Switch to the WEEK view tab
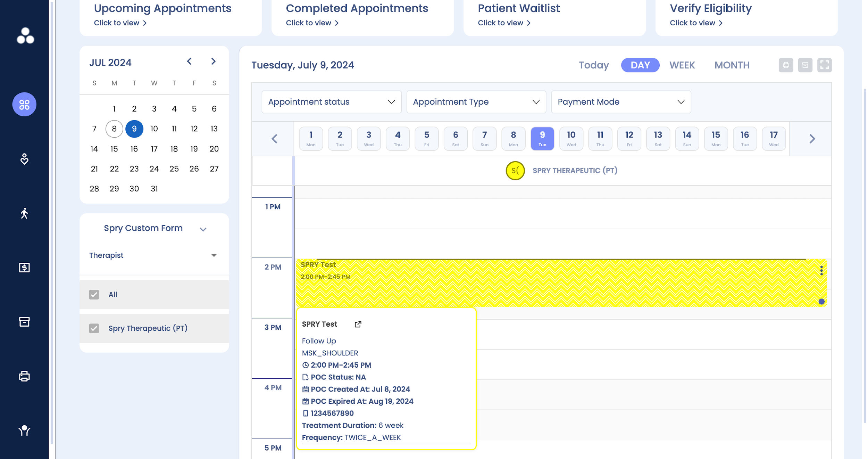Image resolution: width=868 pixels, height=459 pixels. (x=682, y=65)
